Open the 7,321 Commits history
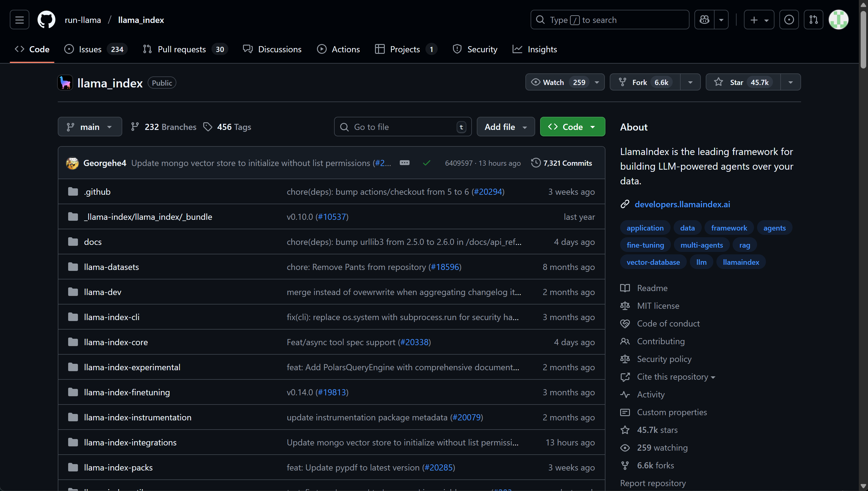868x491 pixels. (x=561, y=163)
